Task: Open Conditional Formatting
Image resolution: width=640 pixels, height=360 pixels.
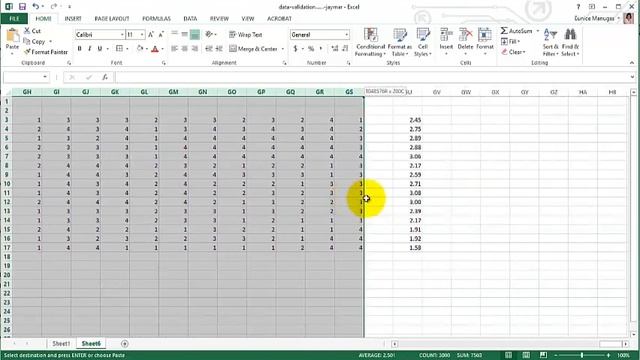Action: tap(371, 42)
